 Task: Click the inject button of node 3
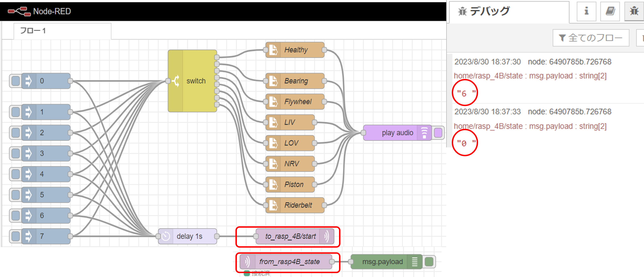click(x=16, y=153)
